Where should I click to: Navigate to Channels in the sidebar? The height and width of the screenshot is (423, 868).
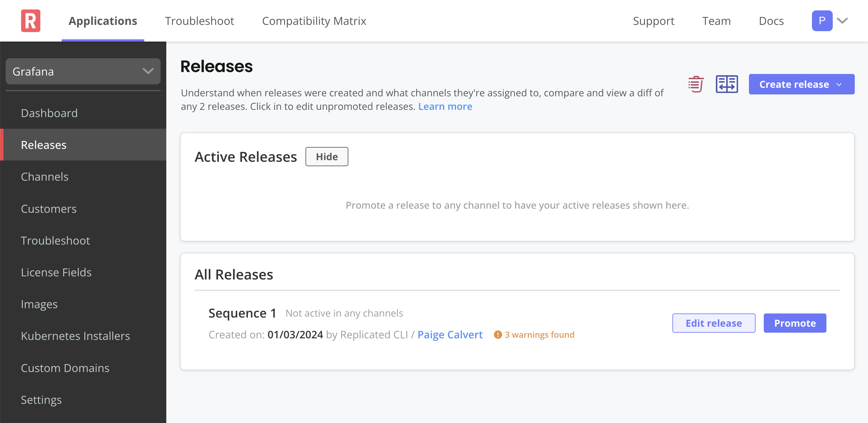(44, 176)
